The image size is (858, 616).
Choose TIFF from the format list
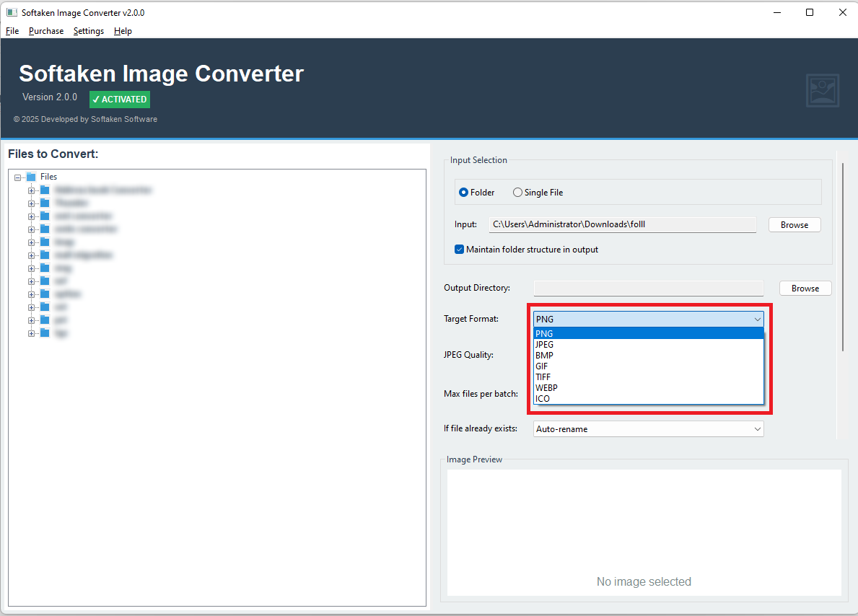649,377
